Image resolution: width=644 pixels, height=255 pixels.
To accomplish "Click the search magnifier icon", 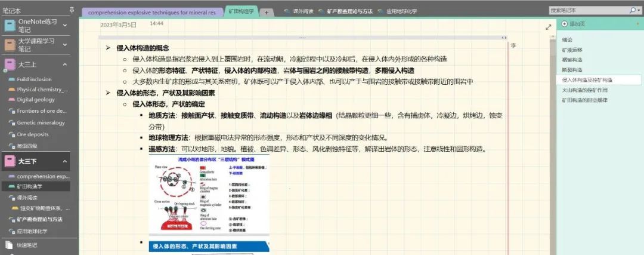I will point(631,10).
